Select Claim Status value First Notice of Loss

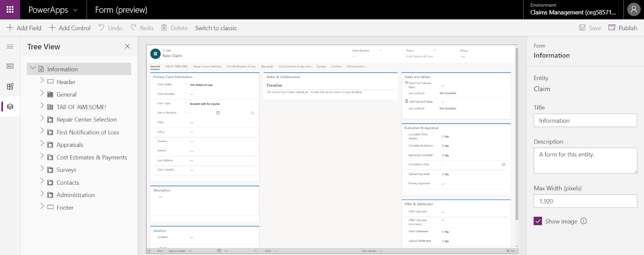coord(201,85)
